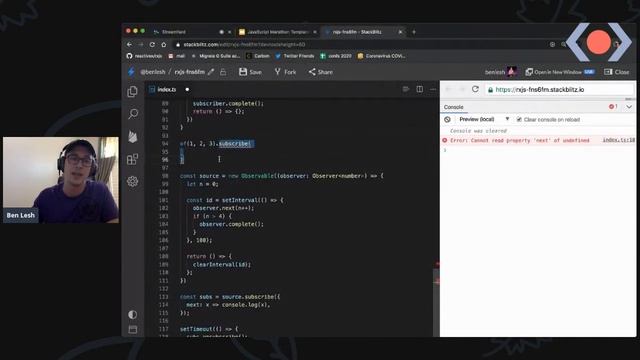640x360 pixels.
Task: Click the clearInterval(id); code line
Action: (x=222, y=264)
